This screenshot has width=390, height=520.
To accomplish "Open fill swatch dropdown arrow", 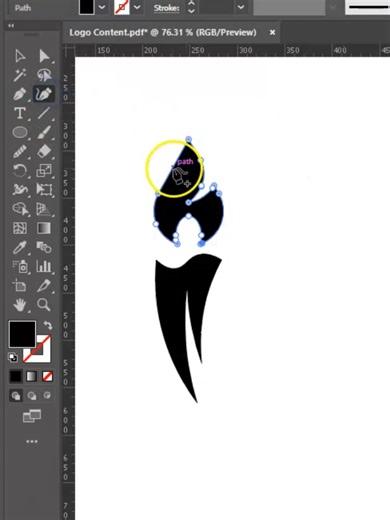I will point(102,7).
